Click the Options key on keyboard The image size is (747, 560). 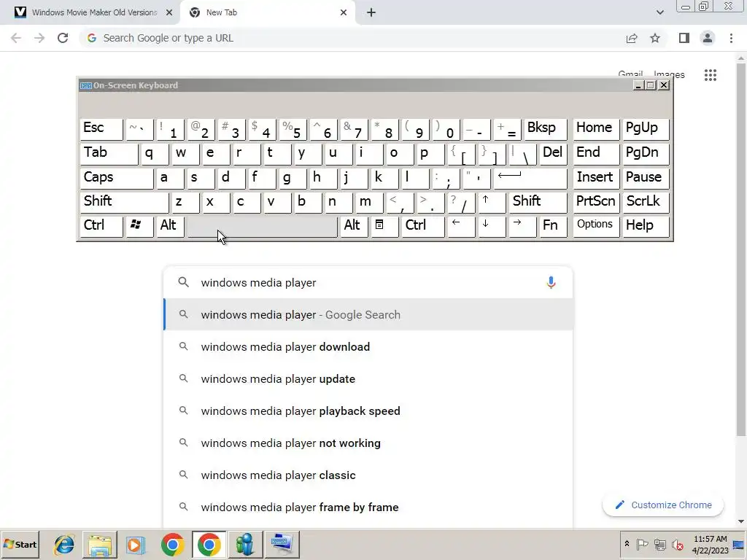(x=596, y=227)
